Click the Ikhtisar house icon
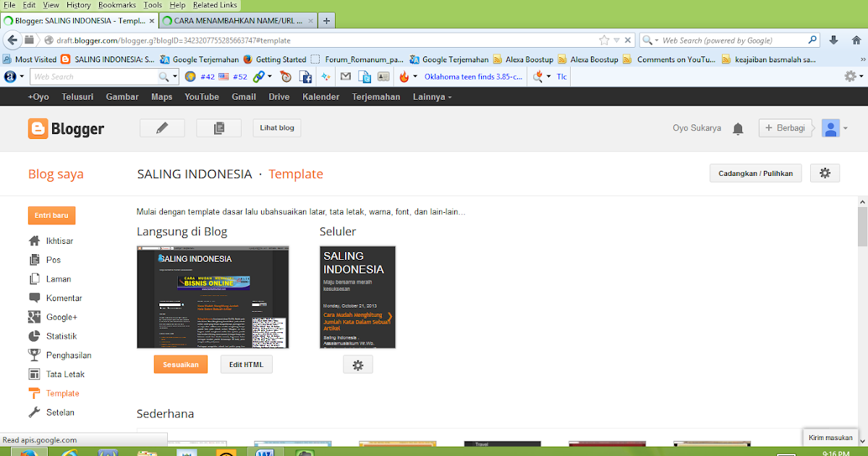Viewport: 868px width, 456px height. point(34,241)
